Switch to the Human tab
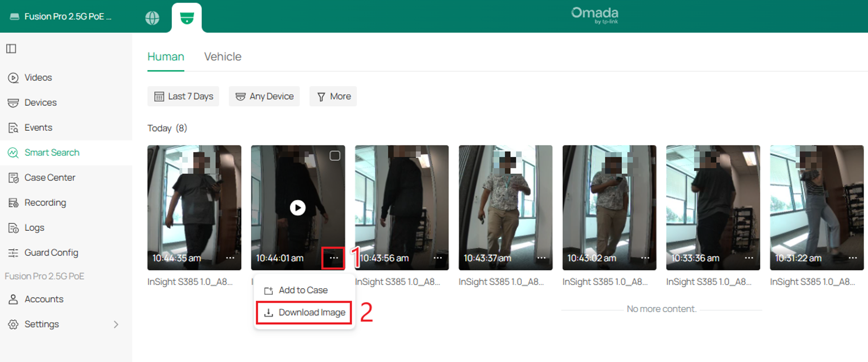The image size is (868, 362). point(166,56)
